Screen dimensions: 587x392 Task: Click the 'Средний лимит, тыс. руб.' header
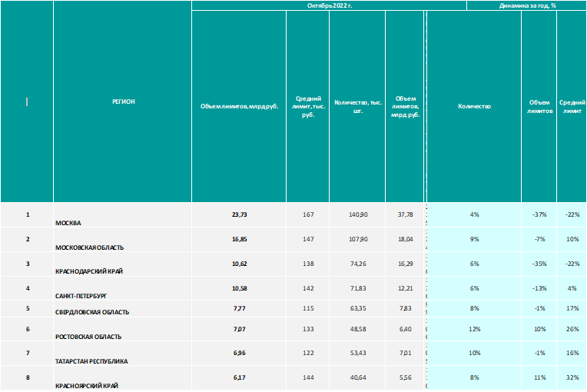click(308, 107)
